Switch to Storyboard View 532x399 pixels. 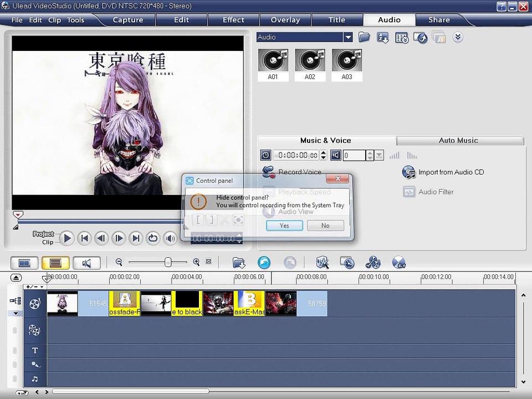(24, 263)
